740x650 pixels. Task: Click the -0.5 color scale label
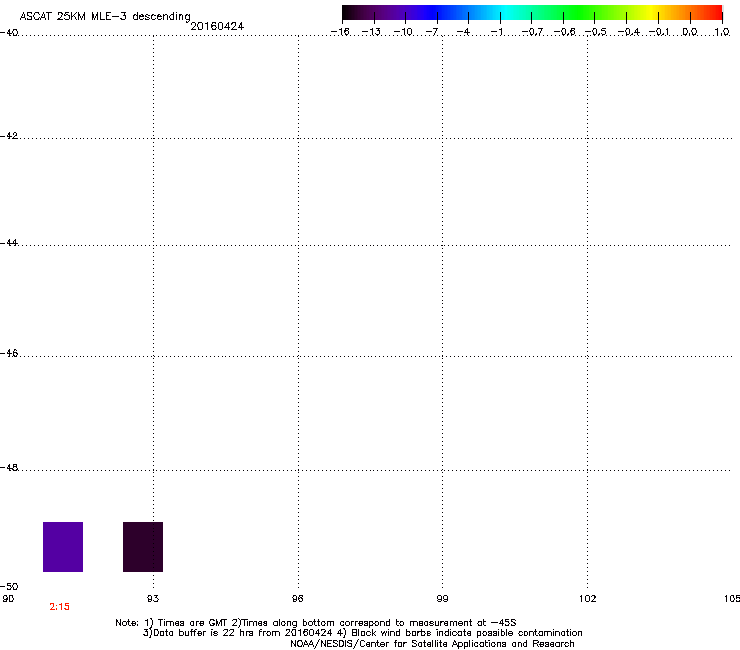(x=596, y=32)
